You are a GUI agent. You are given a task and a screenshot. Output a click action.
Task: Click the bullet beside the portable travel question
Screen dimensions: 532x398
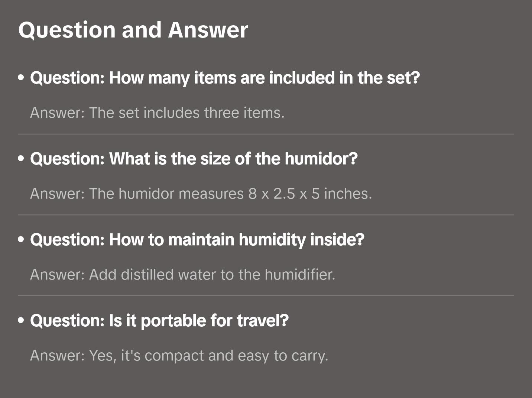click(21, 320)
